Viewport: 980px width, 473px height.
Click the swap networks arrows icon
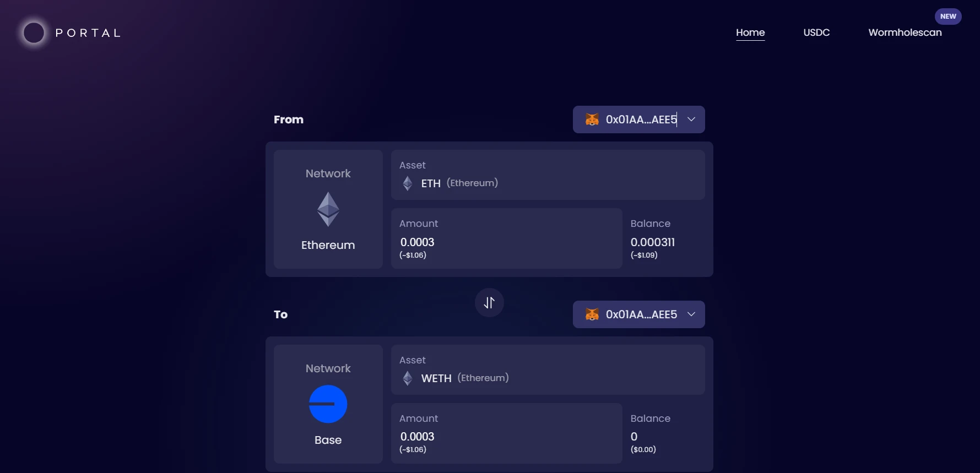click(x=489, y=303)
